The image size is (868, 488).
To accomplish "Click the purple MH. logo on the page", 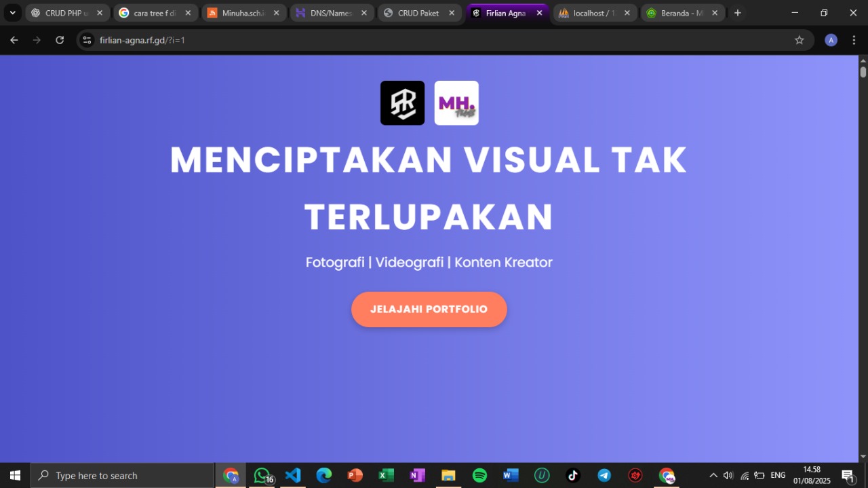I will (x=456, y=102).
